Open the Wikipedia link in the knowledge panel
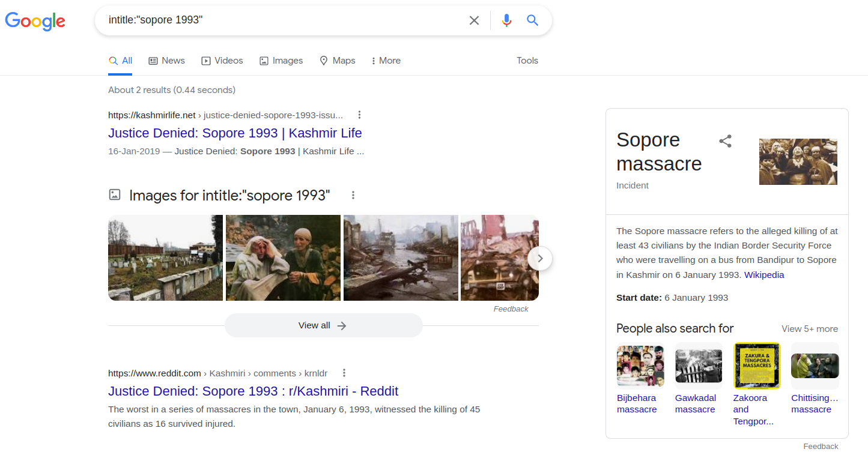 point(764,275)
